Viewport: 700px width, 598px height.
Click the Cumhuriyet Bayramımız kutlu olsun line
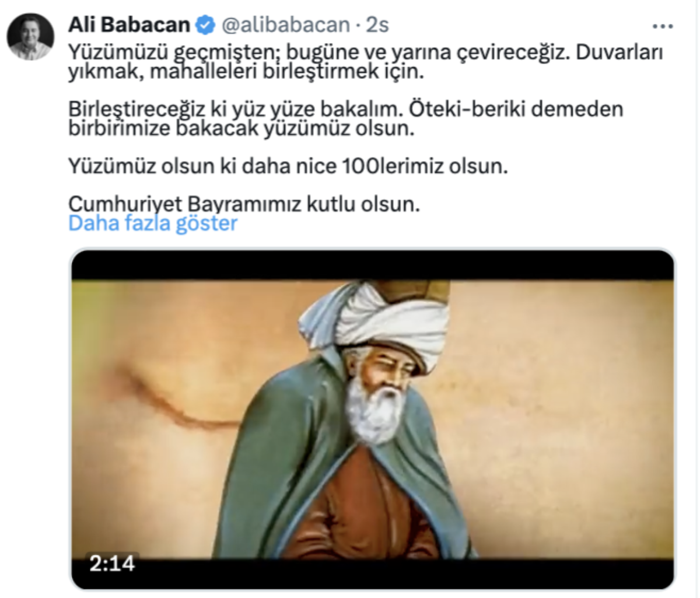244,204
